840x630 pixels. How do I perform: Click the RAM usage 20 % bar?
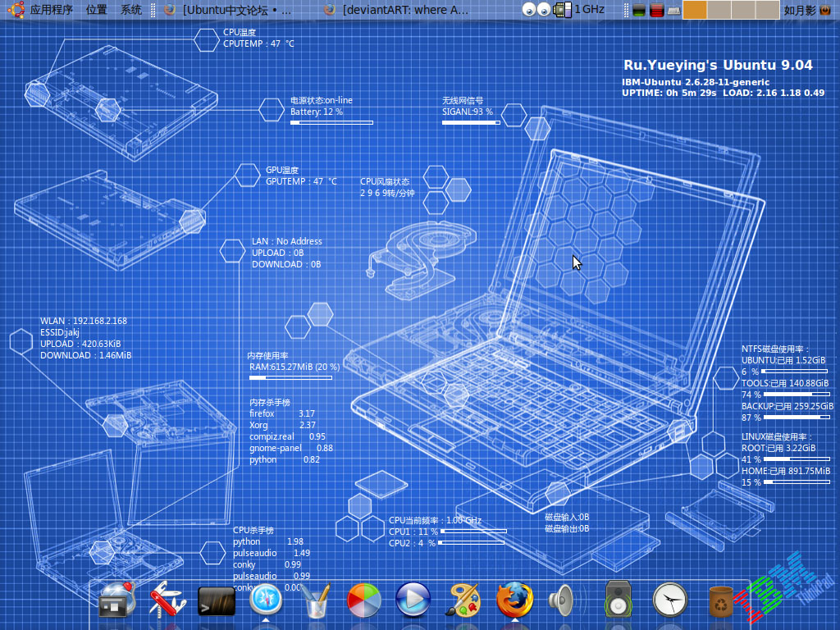click(x=291, y=377)
